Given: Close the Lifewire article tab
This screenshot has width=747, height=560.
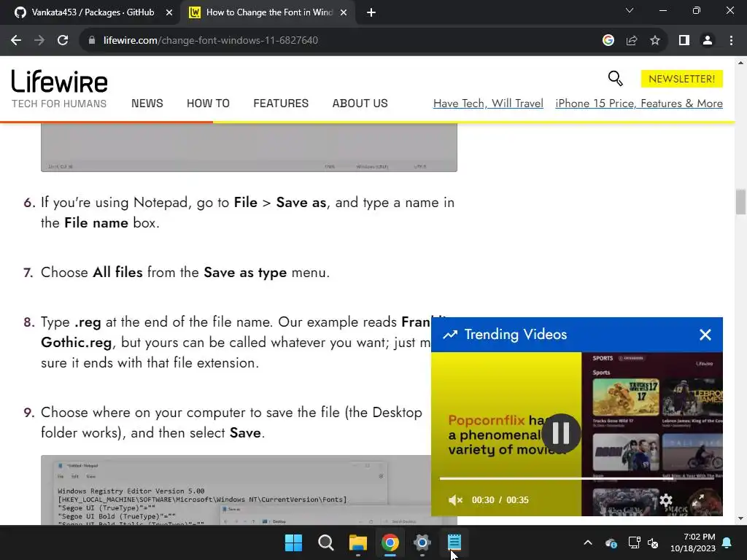Looking at the screenshot, I should coord(344,12).
